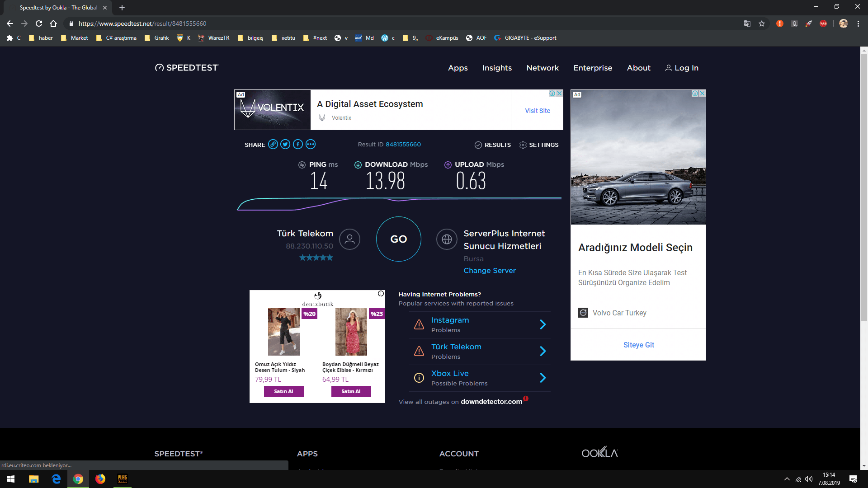Expand Instagram problems chevron
The image size is (868, 488).
tap(543, 324)
